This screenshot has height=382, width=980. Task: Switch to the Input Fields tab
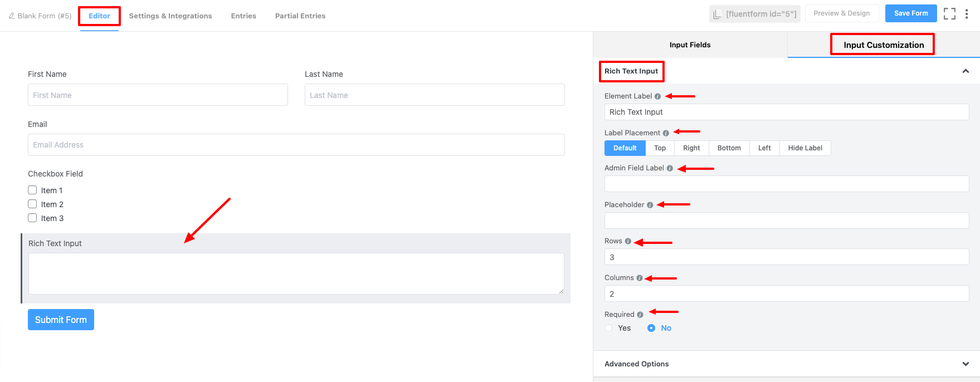(x=690, y=45)
